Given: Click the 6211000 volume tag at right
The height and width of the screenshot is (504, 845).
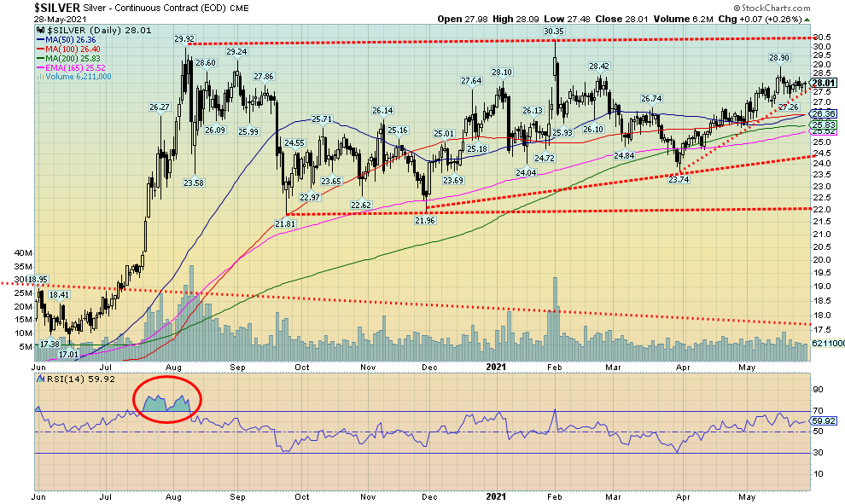Looking at the screenshot, I should click(x=826, y=343).
